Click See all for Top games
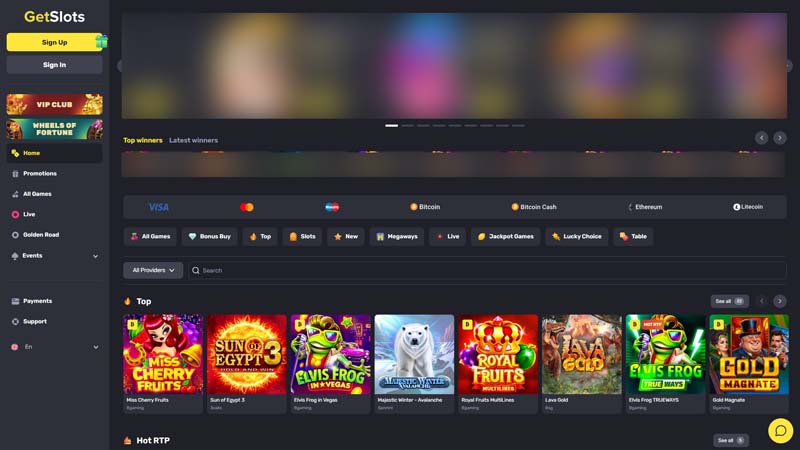Image resolution: width=800 pixels, height=450 pixels. (x=730, y=302)
